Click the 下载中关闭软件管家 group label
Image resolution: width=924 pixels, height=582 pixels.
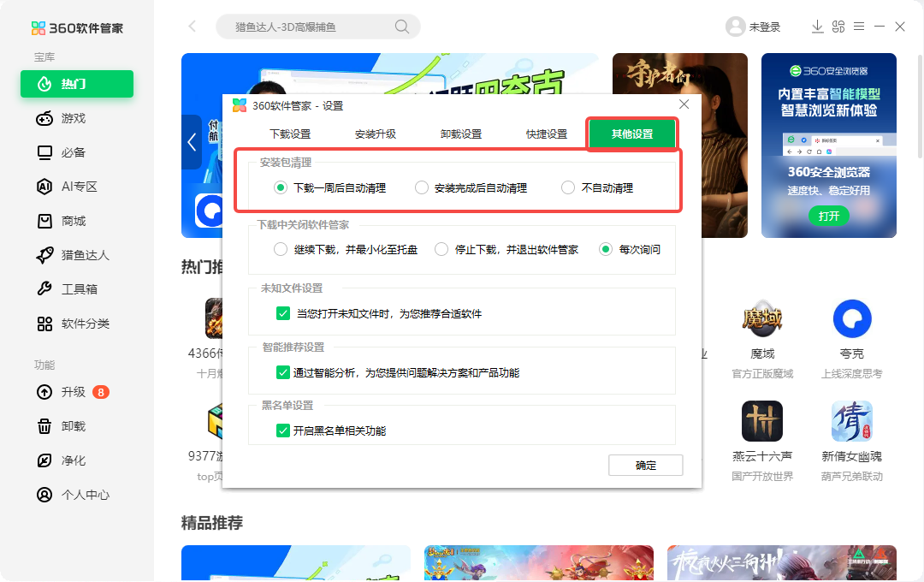[x=303, y=224]
